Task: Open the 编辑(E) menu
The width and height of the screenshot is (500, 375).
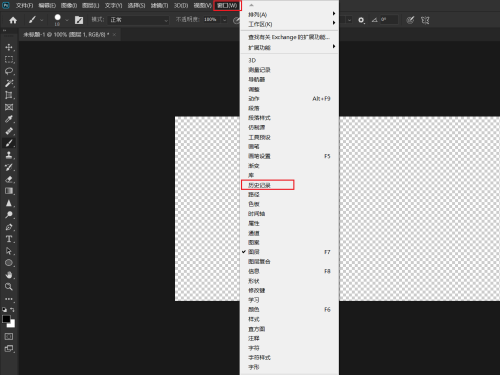Action: (x=47, y=6)
